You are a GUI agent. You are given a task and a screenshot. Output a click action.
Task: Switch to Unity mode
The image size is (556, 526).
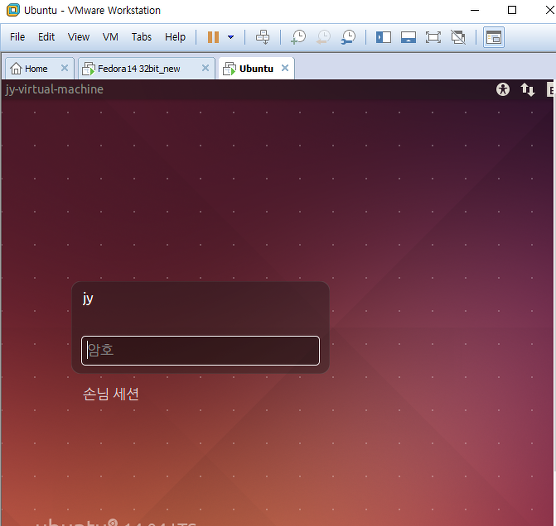[458, 37]
